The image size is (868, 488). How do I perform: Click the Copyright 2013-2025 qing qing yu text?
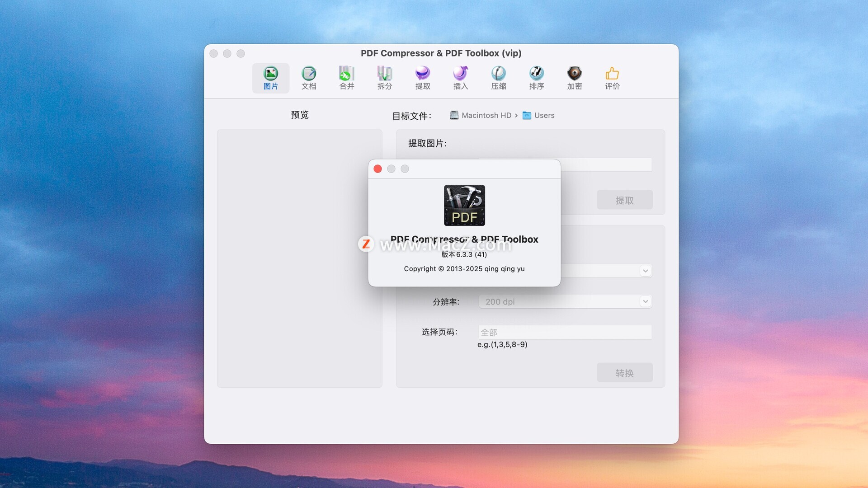(464, 268)
